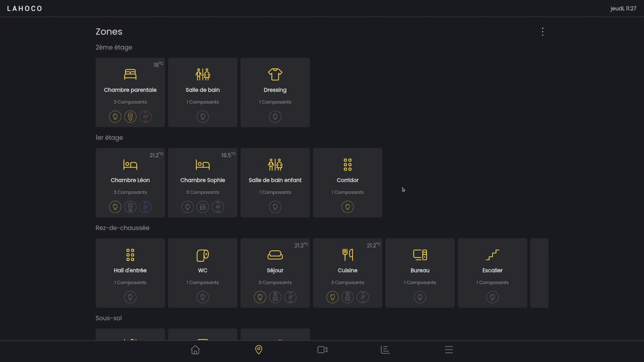Click the LAHOCO logo
This screenshot has width=644, height=362.
click(x=25, y=8)
